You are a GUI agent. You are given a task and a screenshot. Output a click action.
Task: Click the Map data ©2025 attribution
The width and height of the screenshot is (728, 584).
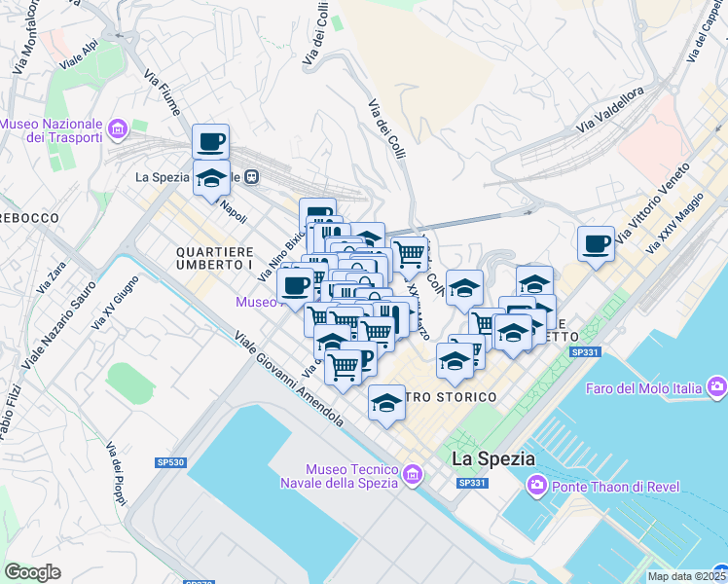(687, 576)
